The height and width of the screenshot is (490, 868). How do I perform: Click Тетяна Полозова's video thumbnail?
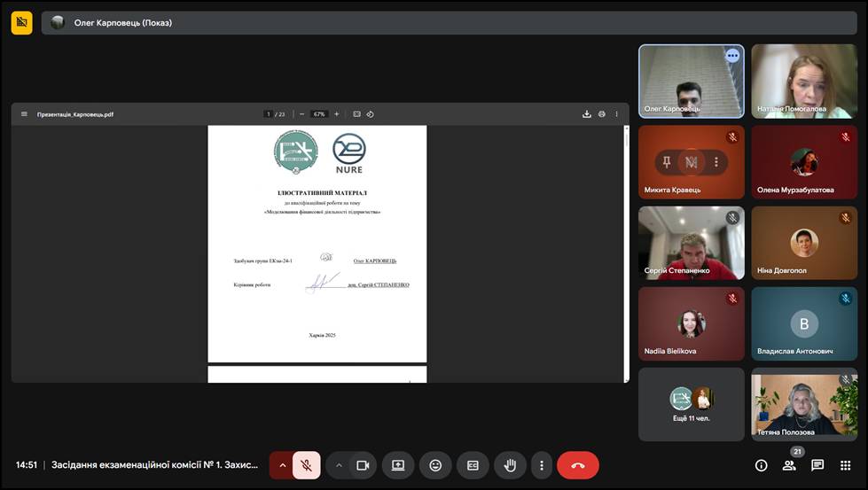pyautogui.click(x=804, y=404)
